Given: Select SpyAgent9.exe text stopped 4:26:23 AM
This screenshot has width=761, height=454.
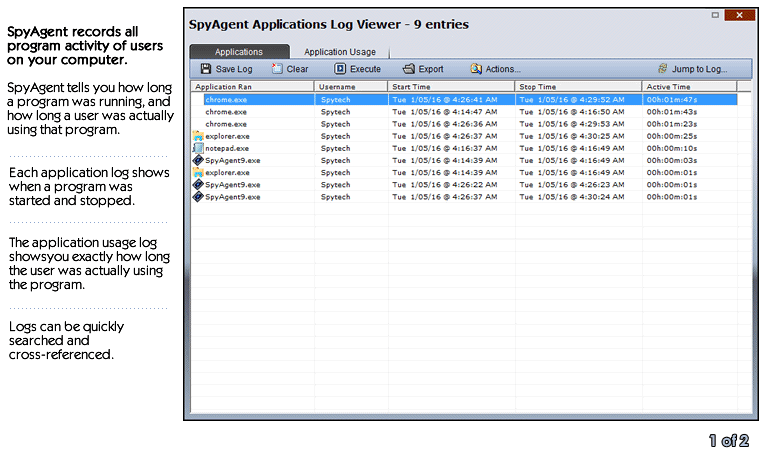Looking at the screenshot, I should pyautogui.click(x=233, y=185).
